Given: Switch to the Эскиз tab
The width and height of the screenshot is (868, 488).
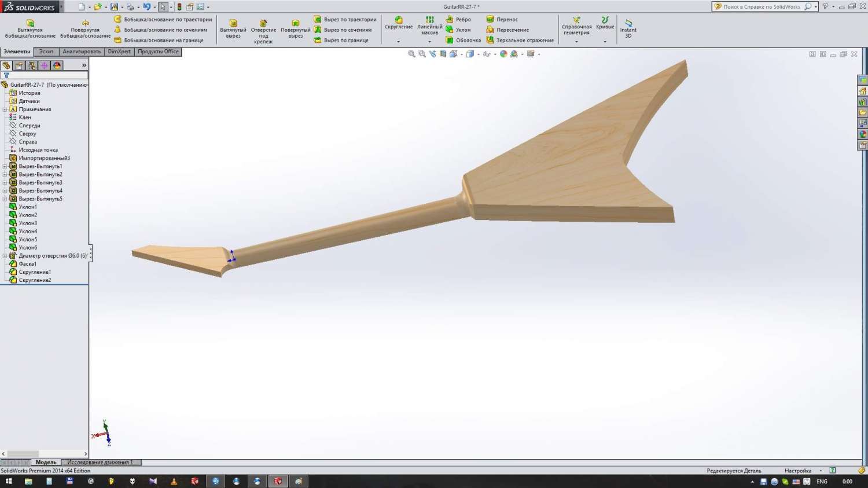Looking at the screenshot, I should pyautogui.click(x=46, y=52).
